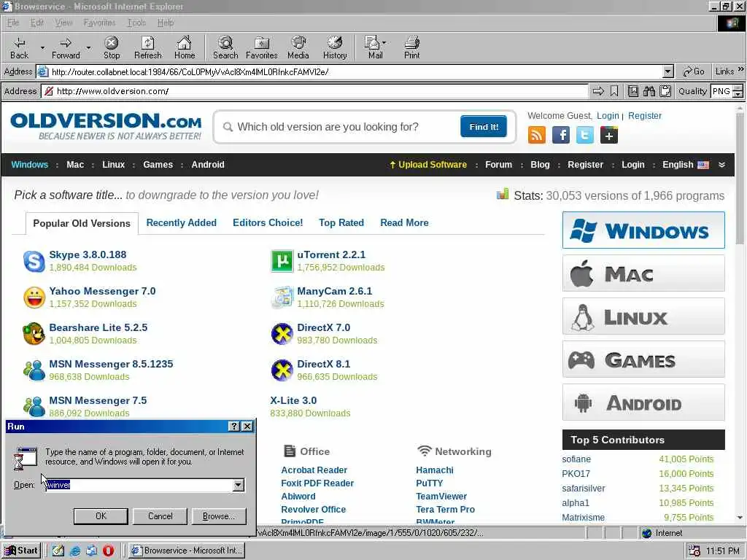This screenshot has width=747, height=560.
Task: Click the orange RSS feed icon
Action: point(537,135)
